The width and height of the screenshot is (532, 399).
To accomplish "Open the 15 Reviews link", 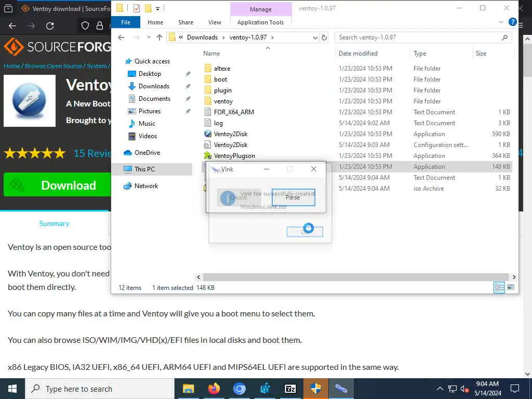I will (91, 153).
